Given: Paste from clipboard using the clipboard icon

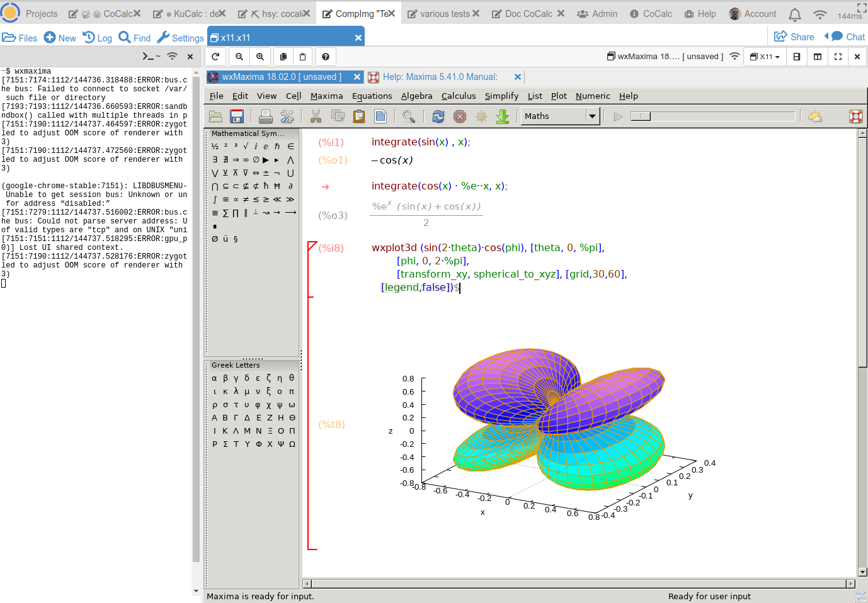Looking at the screenshot, I should (x=359, y=116).
